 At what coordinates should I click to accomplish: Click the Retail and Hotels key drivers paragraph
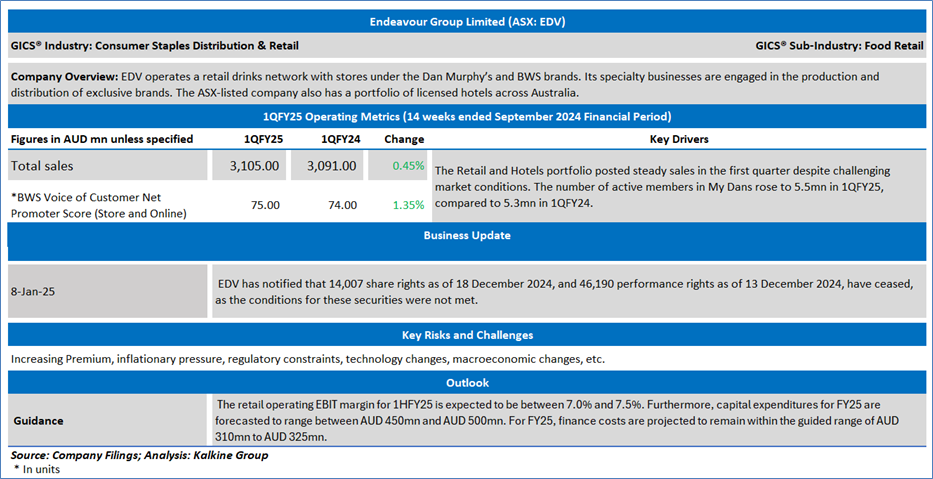(662, 187)
